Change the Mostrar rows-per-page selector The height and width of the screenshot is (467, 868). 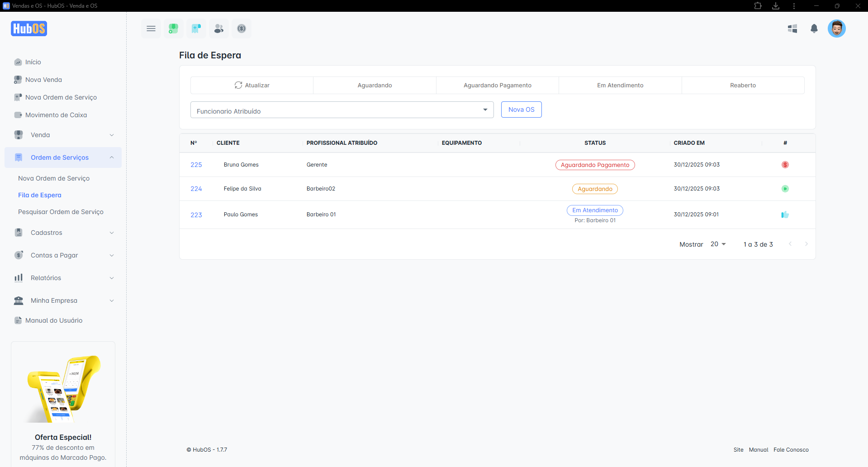pos(718,244)
